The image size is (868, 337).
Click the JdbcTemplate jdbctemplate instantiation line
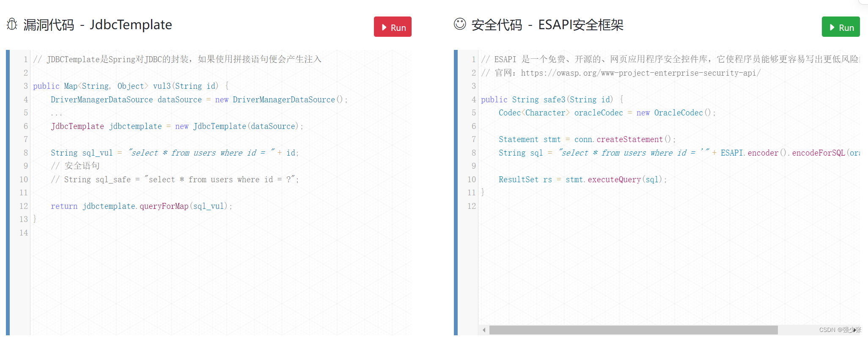coord(177,126)
